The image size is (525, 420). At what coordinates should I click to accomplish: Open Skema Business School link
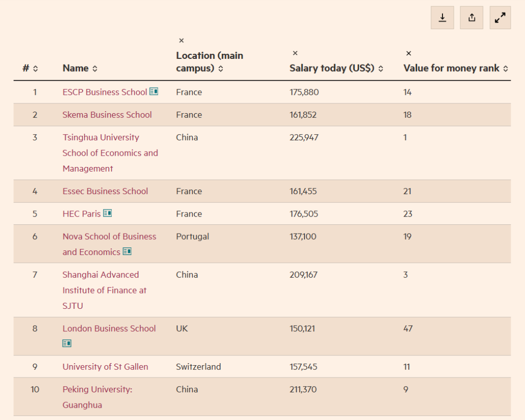point(107,115)
